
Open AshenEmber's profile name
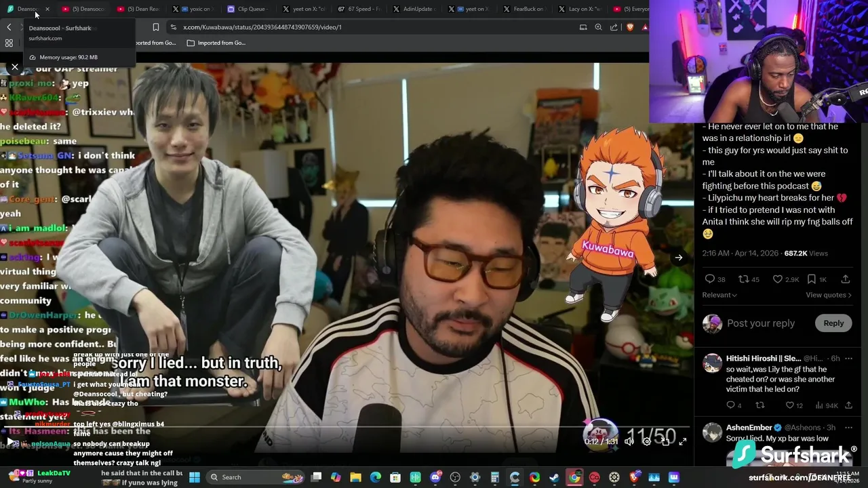coord(749,428)
